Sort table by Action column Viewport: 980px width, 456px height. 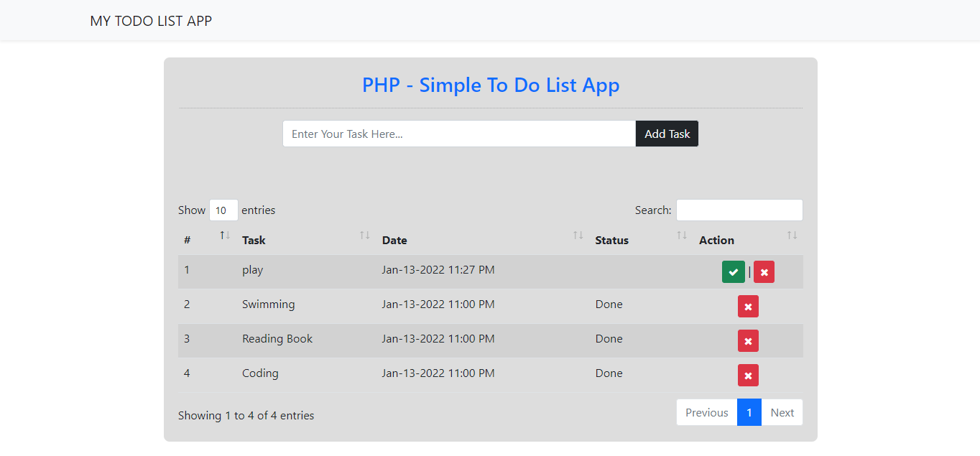pyautogui.click(x=748, y=240)
